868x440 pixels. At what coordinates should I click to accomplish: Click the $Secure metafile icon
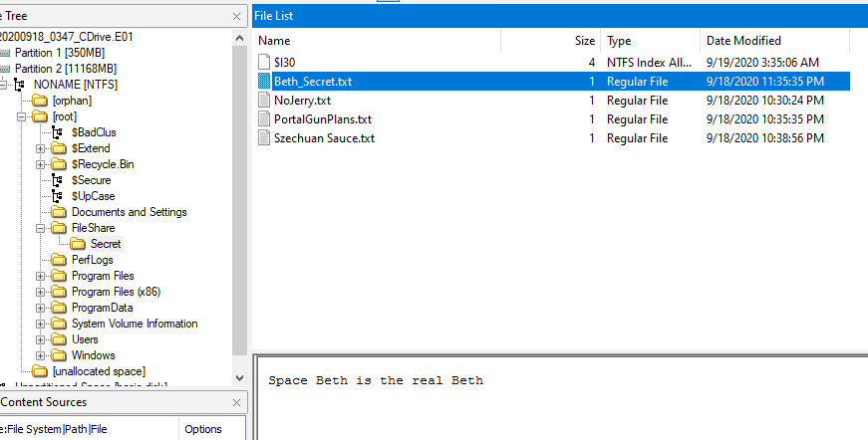point(57,180)
